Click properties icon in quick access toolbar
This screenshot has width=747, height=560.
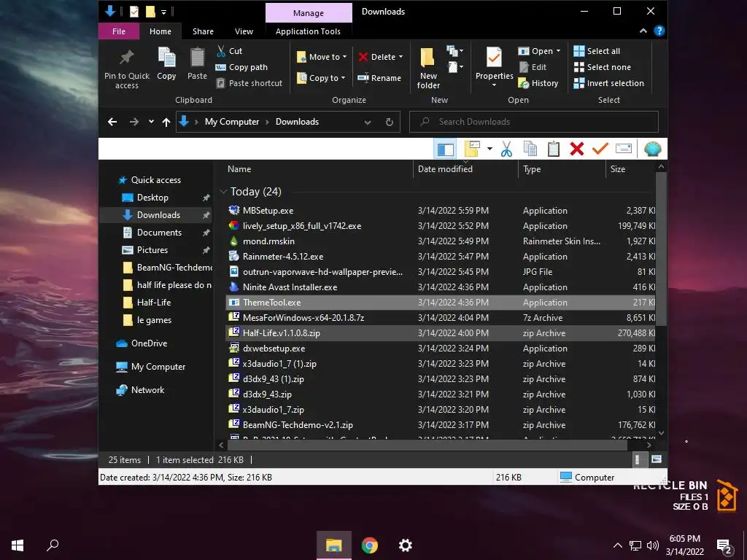click(134, 12)
